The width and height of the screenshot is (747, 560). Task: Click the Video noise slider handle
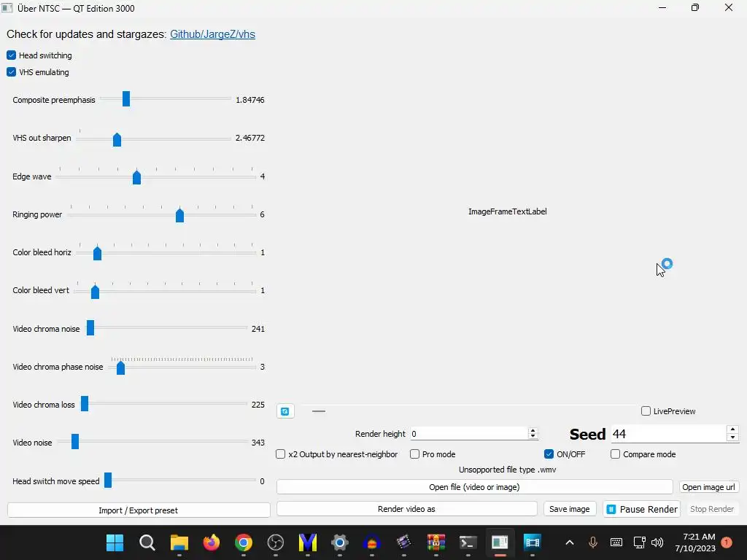(x=75, y=441)
